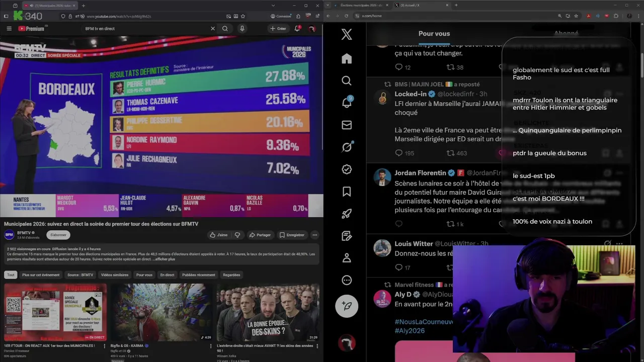
Task: Open more actions menu under BFMTV video
Action: 314,235
